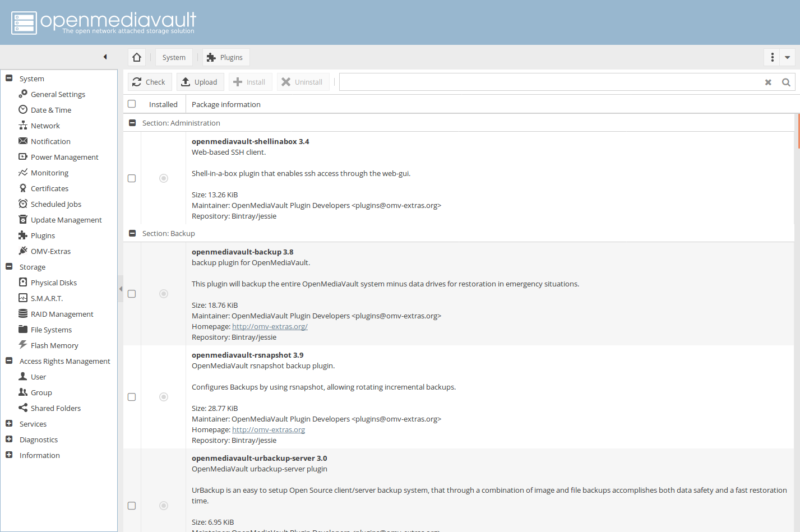Click the Plugins breadcrumb
This screenshot has height=532, width=800.
225,57
